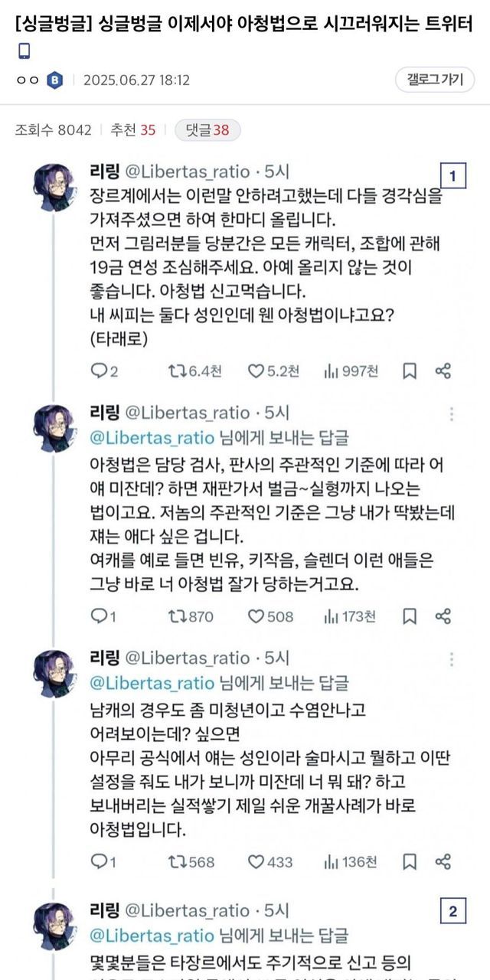Image resolution: width=490 pixels, height=980 pixels.
Task: Click the reply icon on the first tweet
Action: (x=100, y=371)
